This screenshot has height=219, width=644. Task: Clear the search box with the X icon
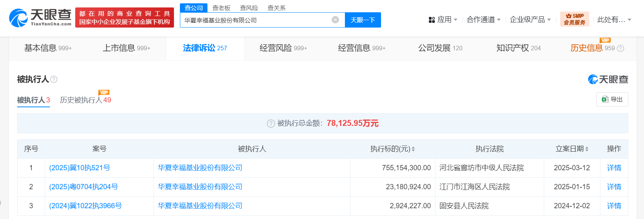[x=335, y=20]
